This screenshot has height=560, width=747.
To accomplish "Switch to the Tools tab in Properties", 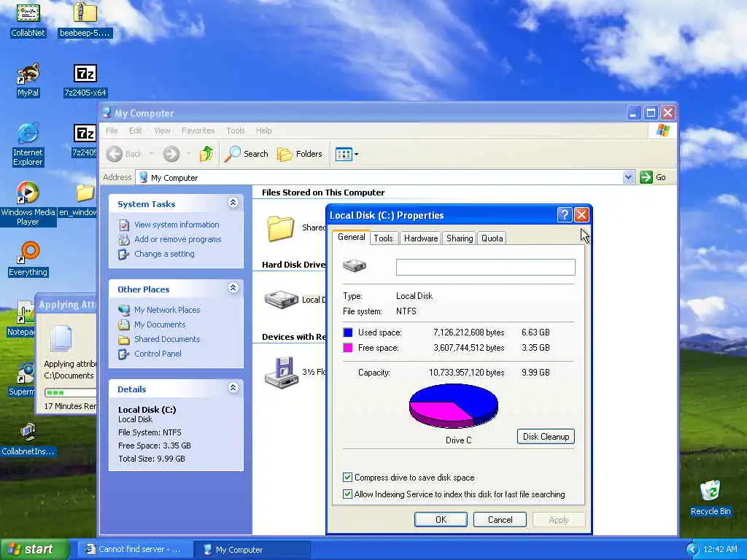I will point(383,238).
